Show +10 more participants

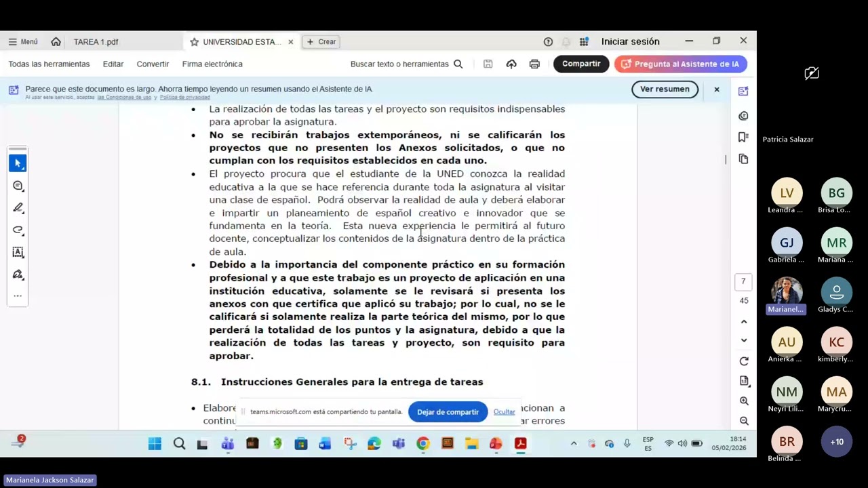tap(837, 442)
